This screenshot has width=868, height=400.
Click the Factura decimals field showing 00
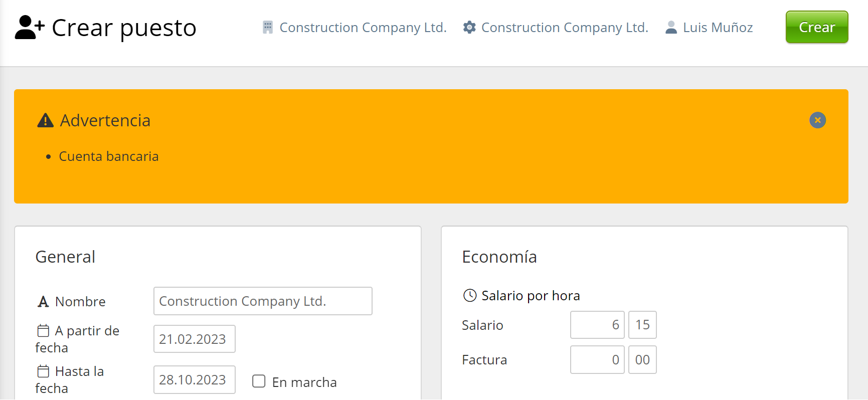(642, 360)
